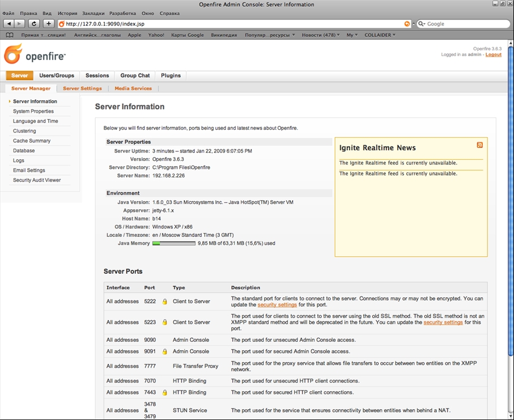This screenshot has height=420, width=514.
Task: Add a bookmark with the plus button
Action: point(49,24)
